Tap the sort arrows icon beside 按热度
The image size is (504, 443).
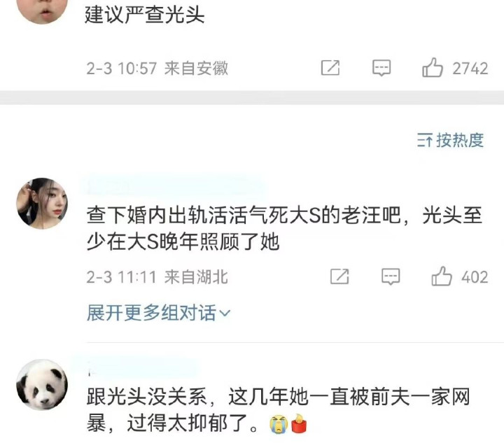click(425, 141)
